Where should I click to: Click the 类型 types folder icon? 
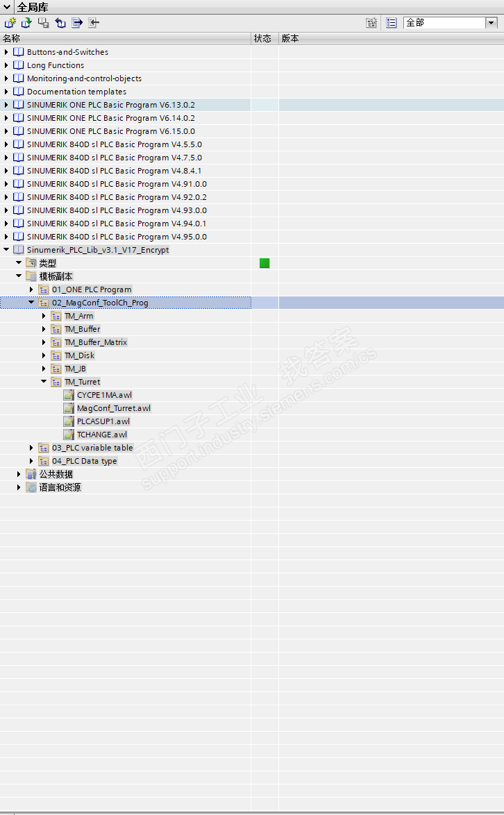click(x=31, y=263)
